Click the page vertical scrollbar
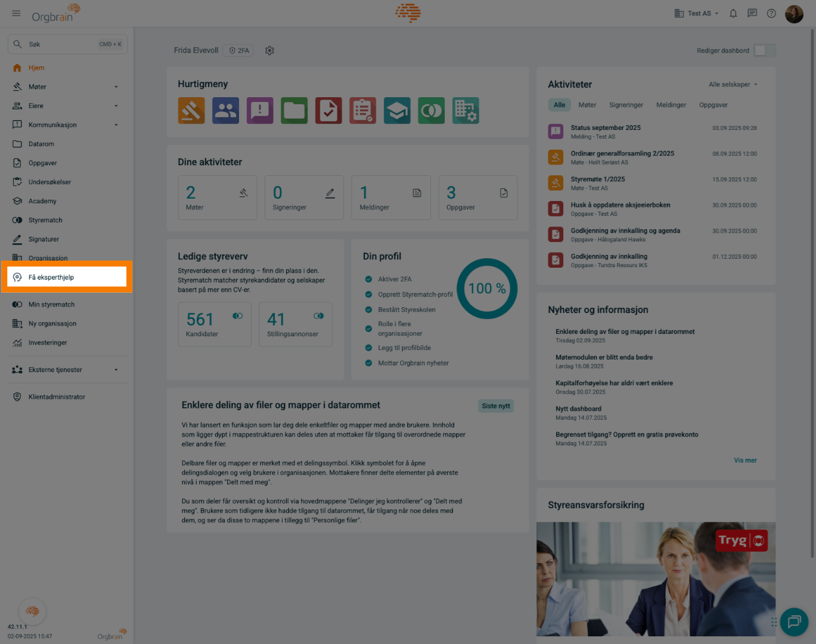The height and width of the screenshot is (644, 816). coord(812,292)
